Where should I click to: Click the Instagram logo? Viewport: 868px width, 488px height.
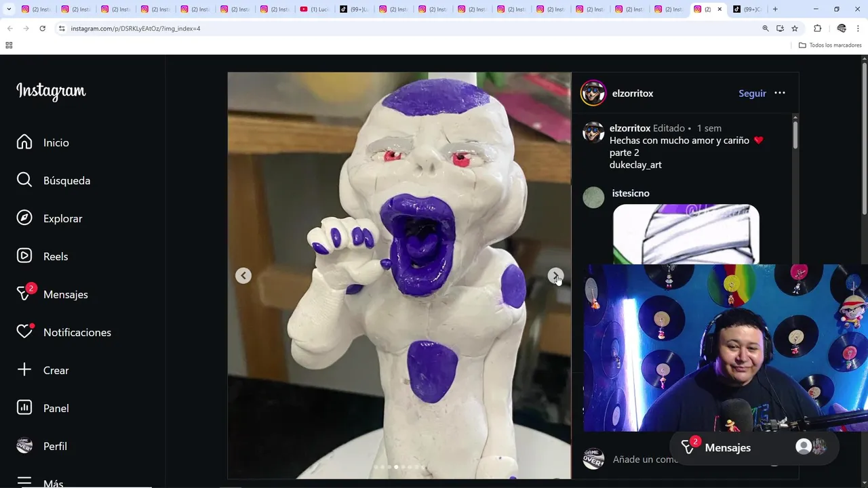[x=51, y=91]
